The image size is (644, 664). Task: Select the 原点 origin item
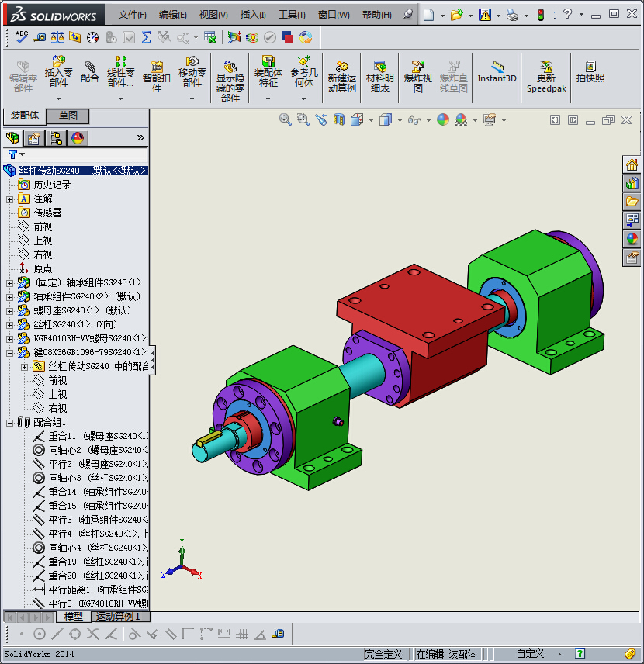coord(43,268)
